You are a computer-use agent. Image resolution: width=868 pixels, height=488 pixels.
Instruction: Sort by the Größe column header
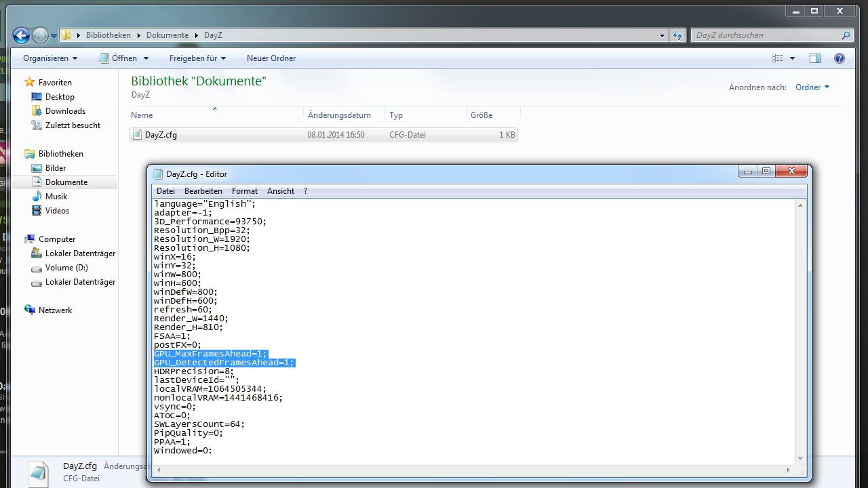tap(493, 115)
